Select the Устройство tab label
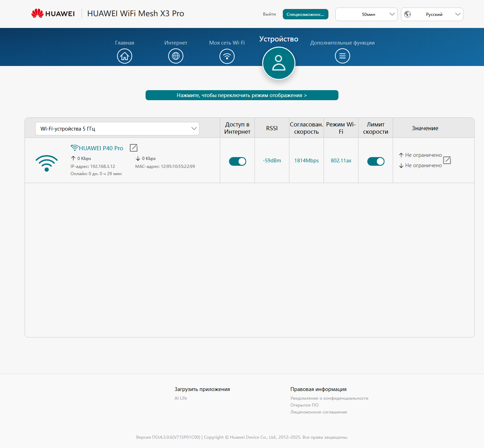The image size is (484, 448). click(279, 39)
